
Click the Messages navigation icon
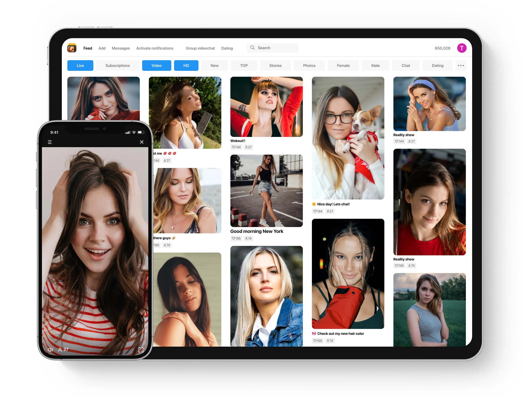coord(120,48)
